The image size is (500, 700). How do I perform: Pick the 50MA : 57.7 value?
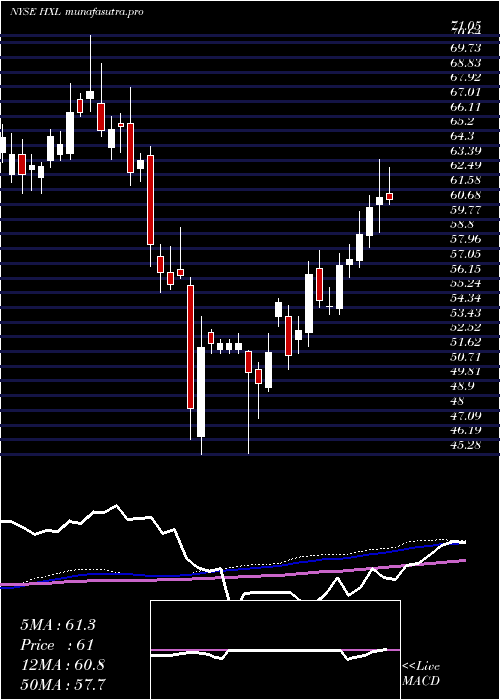[63, 685]
